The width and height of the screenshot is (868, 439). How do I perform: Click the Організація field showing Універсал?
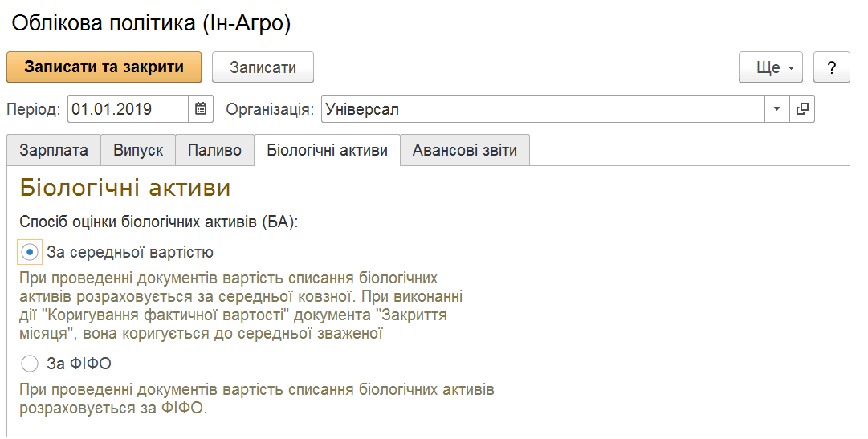(543, 109)
